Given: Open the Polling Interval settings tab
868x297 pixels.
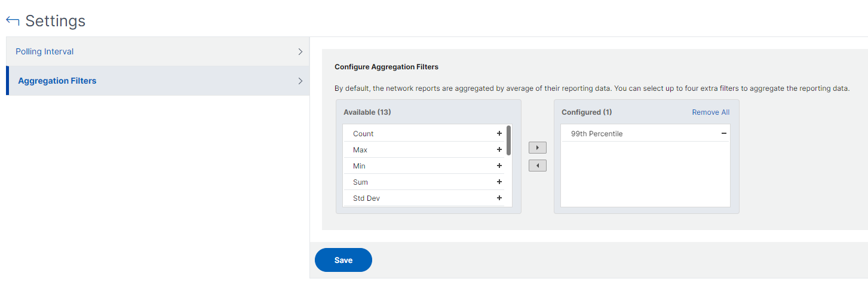Looking at the screenshot, I should coord(45,52).
